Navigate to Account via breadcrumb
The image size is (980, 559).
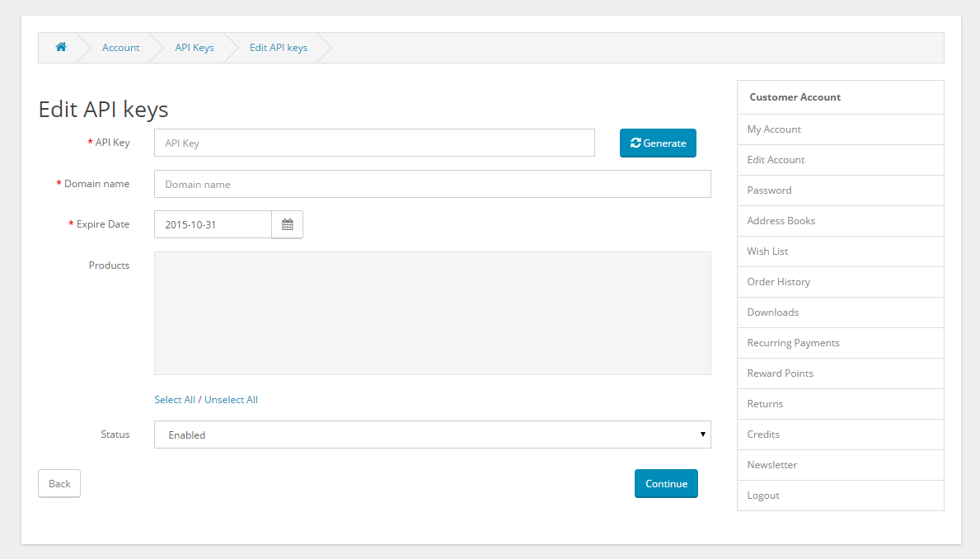[120, 47]
